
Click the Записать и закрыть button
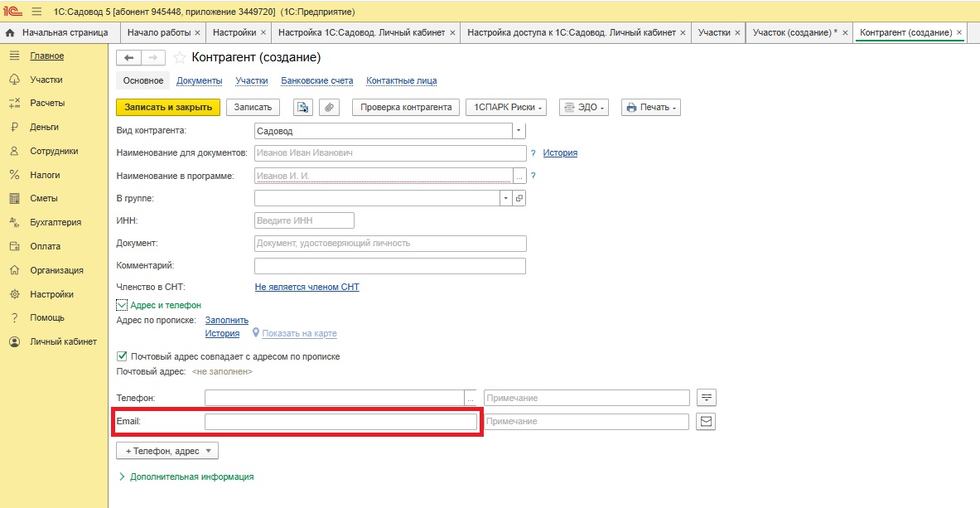point(169,107)
